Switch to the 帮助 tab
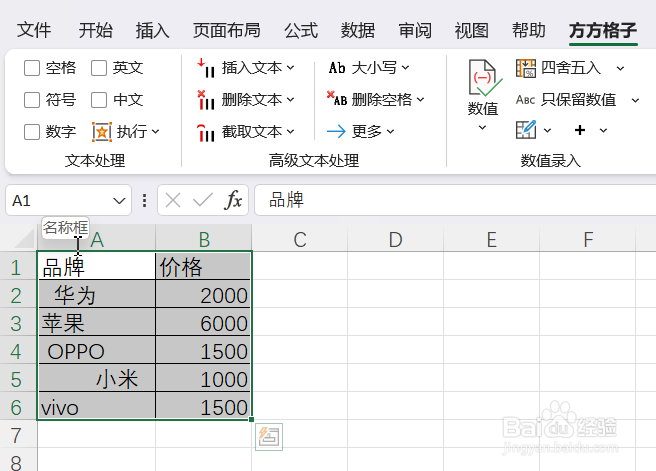The height and width of the screenshot is (471, 656). click(529, 31)
